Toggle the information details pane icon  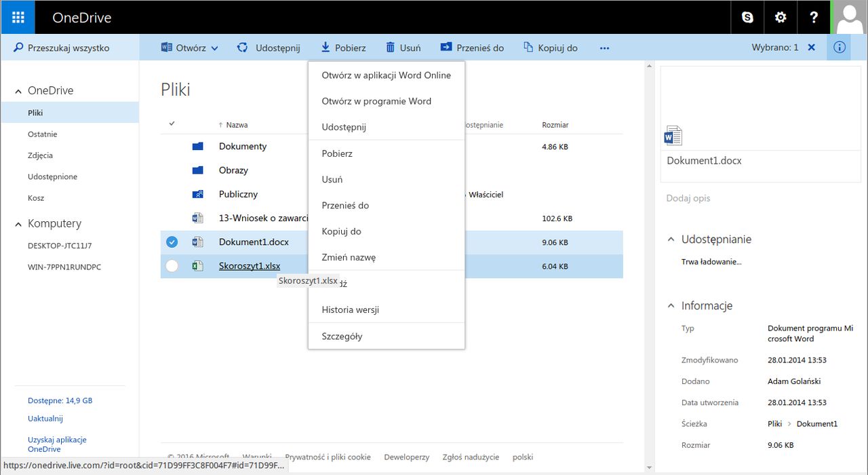(839, 47)
